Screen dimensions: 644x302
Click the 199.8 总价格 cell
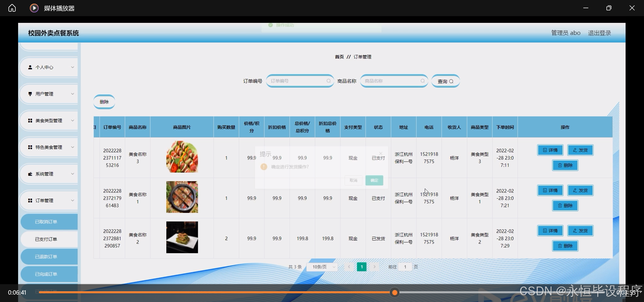(302, 239)
